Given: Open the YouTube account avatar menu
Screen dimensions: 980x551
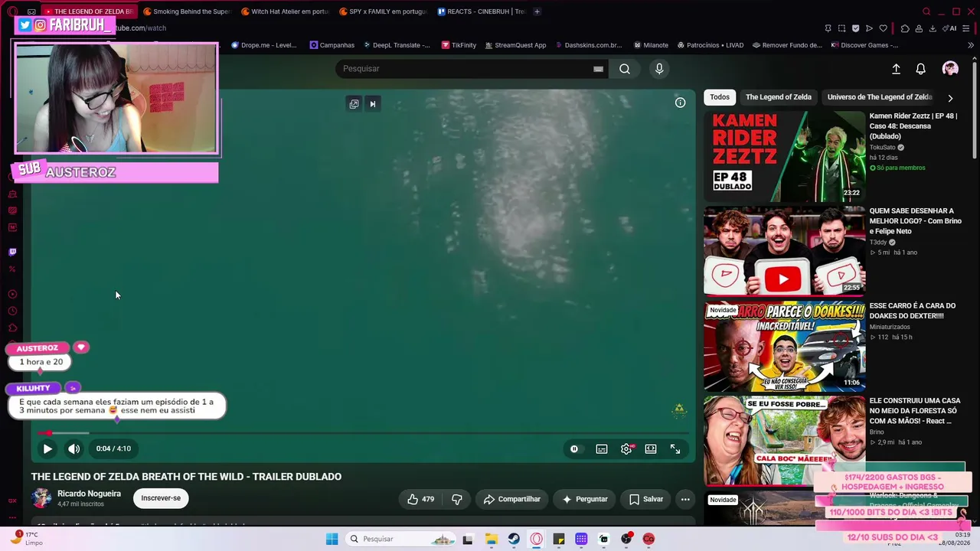Looking at the screenshot, I should tap(950, 69).
